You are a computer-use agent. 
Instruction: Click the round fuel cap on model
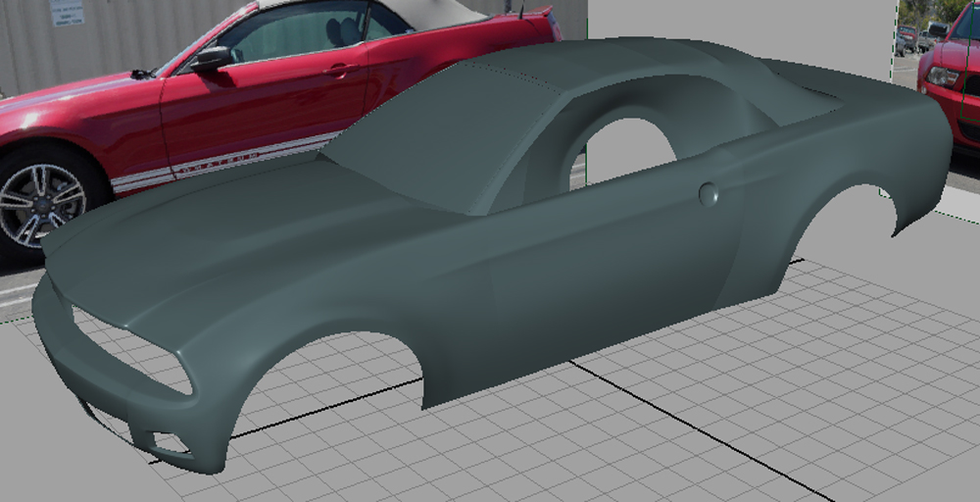(709, 194)
